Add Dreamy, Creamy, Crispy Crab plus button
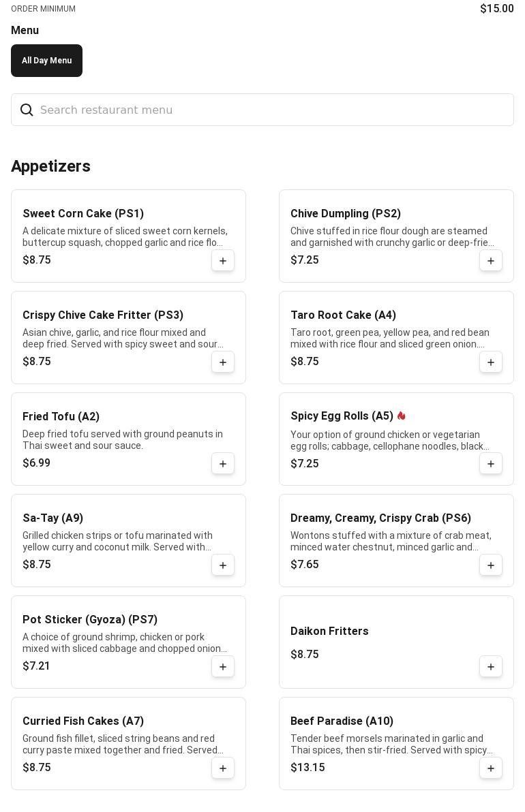Screen dimensions: 525x812 tap(490, 565)
